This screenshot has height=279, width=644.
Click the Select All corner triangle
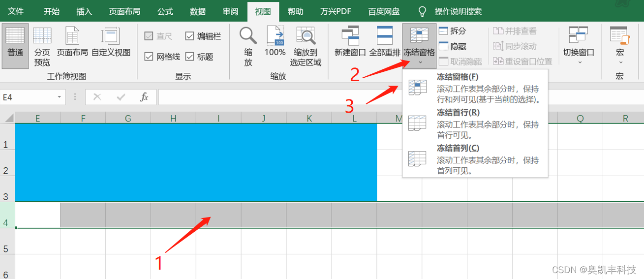coord(8,118)
